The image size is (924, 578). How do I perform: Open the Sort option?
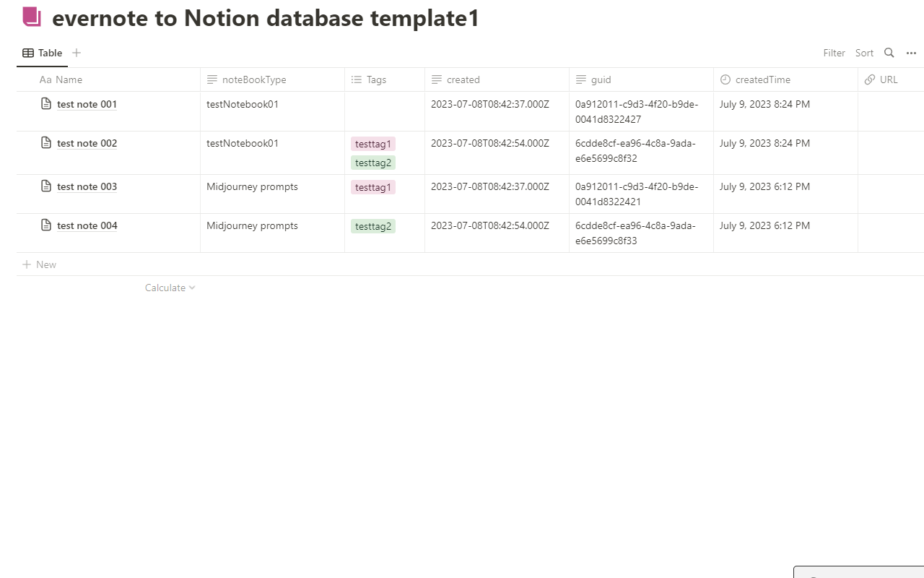[x=864, y=53]
